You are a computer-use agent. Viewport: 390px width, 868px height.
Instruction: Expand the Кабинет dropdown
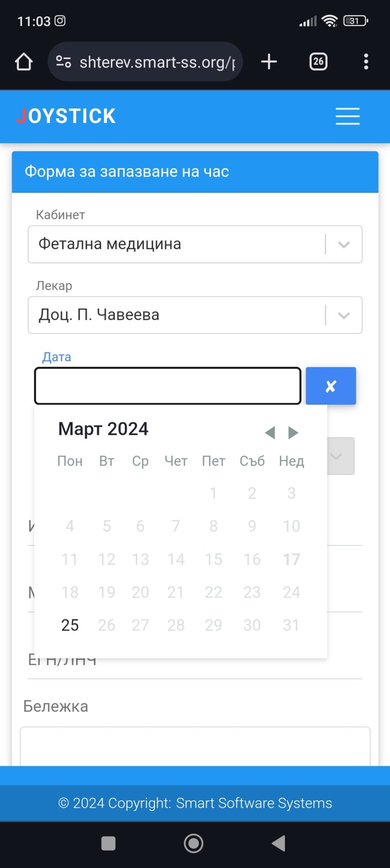[x=344, y=245]
